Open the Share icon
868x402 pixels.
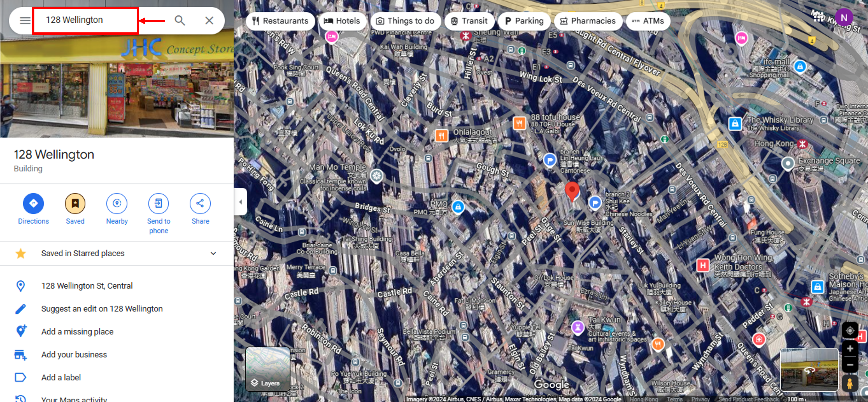click(200, 203)
